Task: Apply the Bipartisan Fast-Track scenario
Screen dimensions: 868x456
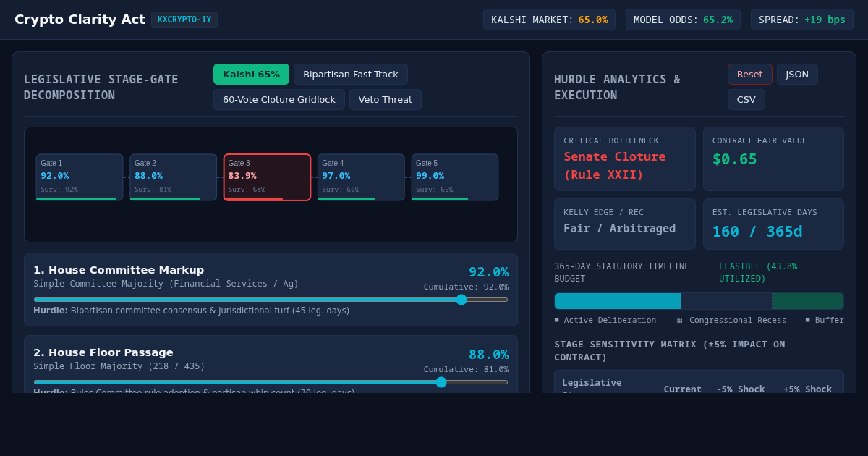Action: [351, 74]
